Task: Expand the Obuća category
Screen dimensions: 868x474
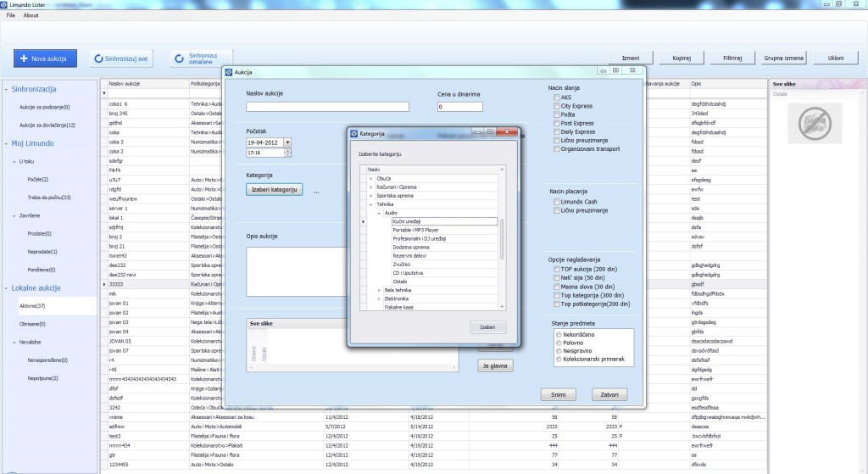Action: tap(371, 179)
